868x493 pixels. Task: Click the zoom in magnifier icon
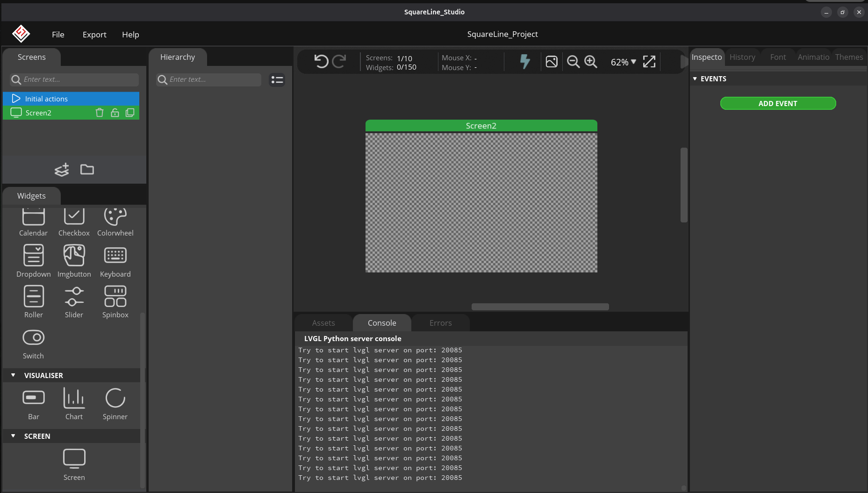pyautogui.click(x=591, y=62)
